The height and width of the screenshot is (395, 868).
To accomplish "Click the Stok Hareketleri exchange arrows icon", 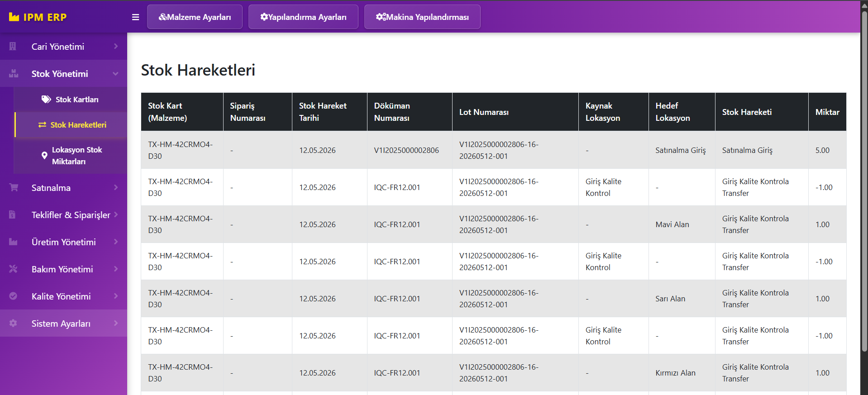I will coord(42,125).
